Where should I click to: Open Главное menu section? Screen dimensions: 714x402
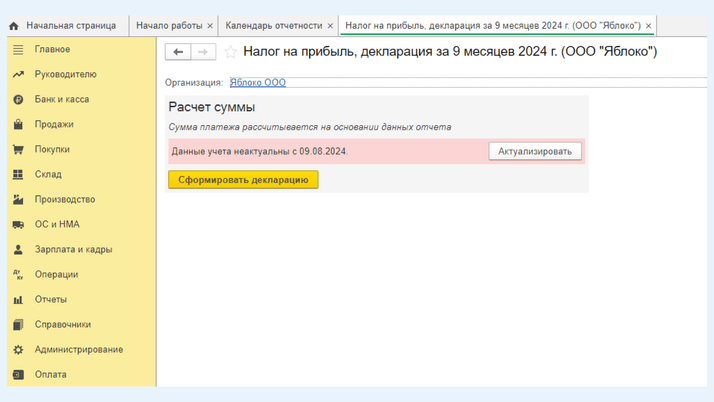(52, 49)
